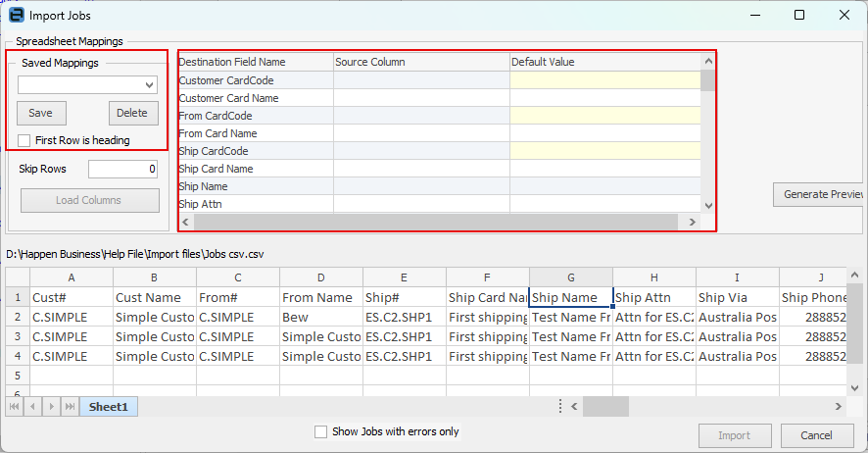Viewport: 868px width, 453px height.
Task: Click cell containing From#
Action: [238, 297]
